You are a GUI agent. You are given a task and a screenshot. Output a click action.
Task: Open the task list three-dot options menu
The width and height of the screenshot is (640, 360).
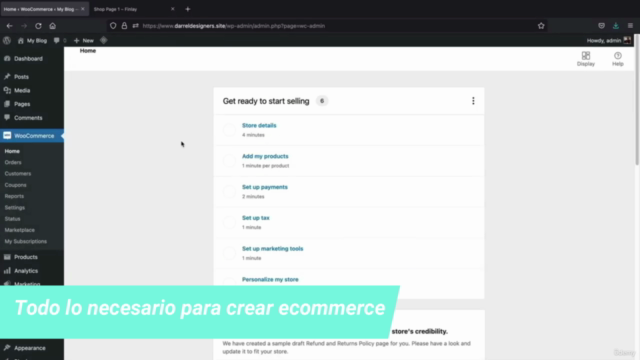(x=473, y=101)
